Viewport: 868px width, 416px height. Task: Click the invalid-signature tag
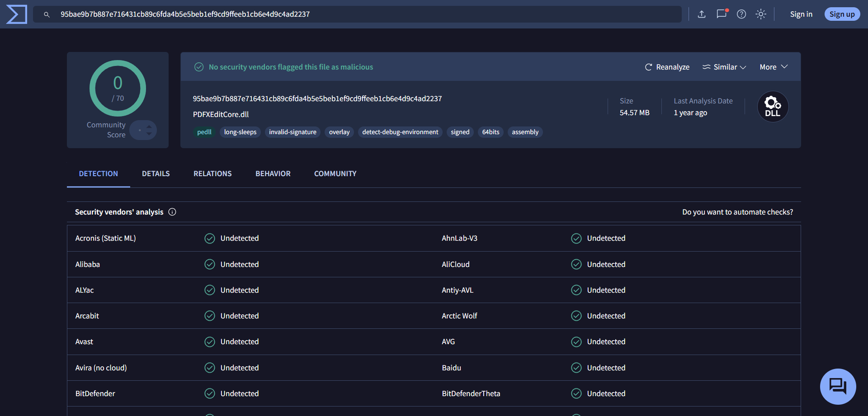coord(292,132)
